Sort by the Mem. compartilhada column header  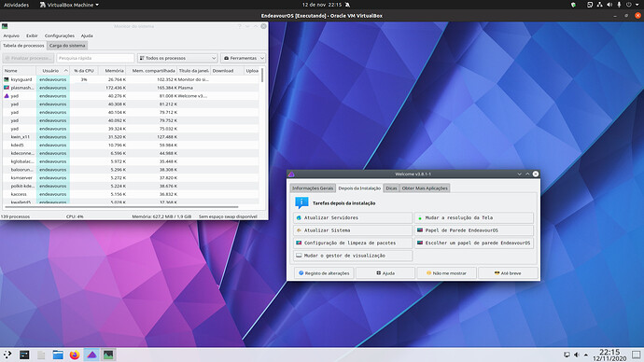tap(151, 71)
